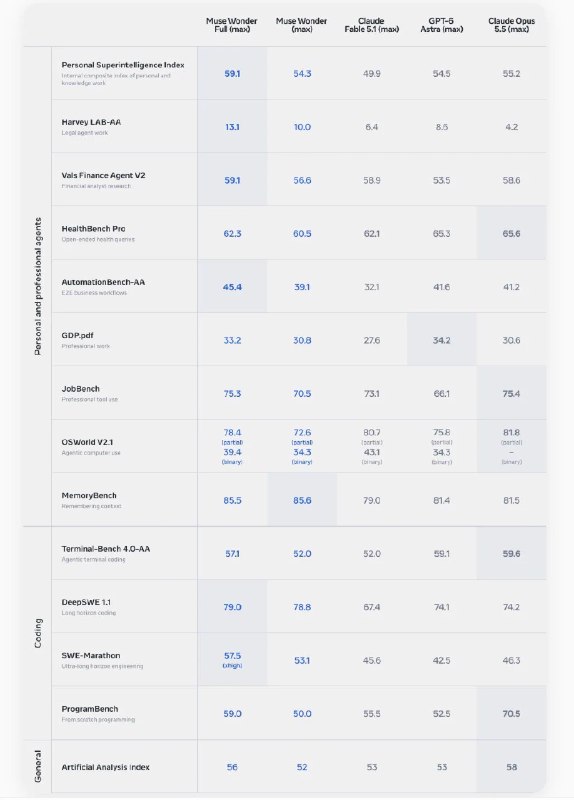Click the highlighted 70.5 ProgramBench score
This screenshot has width=574, height=800.
coord(511,713)
